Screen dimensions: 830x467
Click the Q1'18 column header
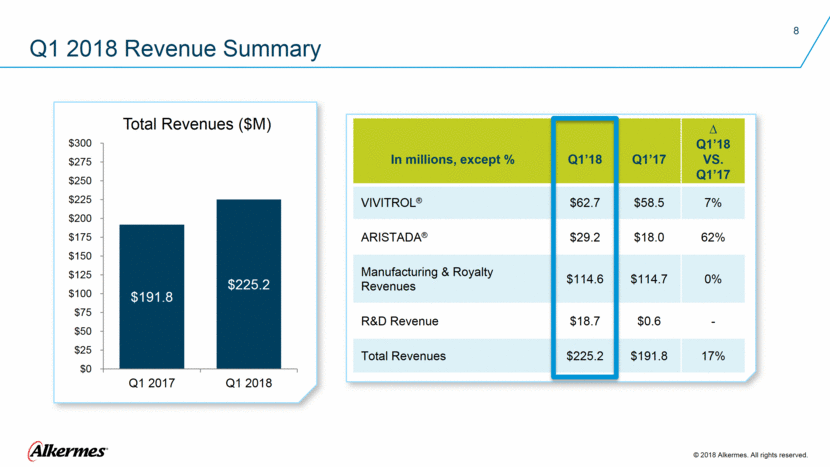pyautogui.click(x=585, y=159)
